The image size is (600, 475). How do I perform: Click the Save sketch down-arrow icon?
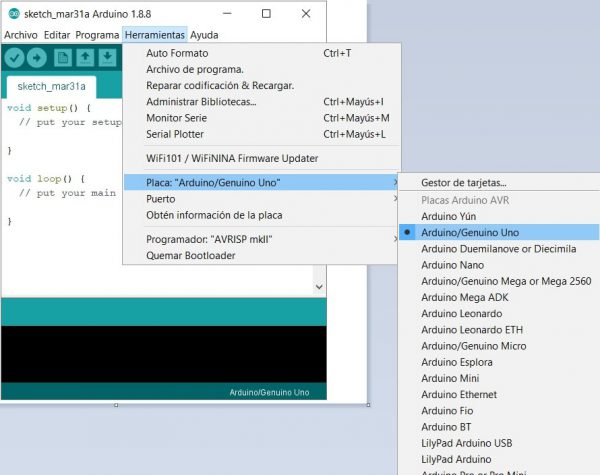click(x=108, y=58)
